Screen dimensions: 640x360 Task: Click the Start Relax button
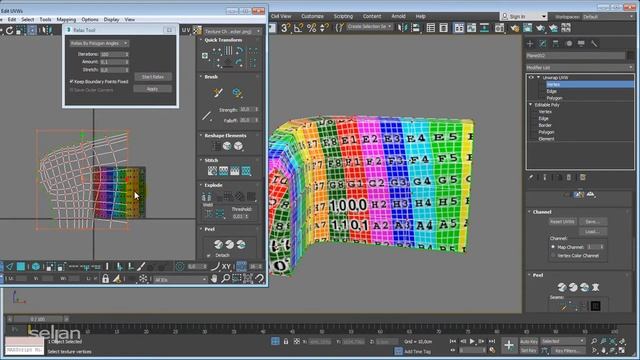(153, 77)
